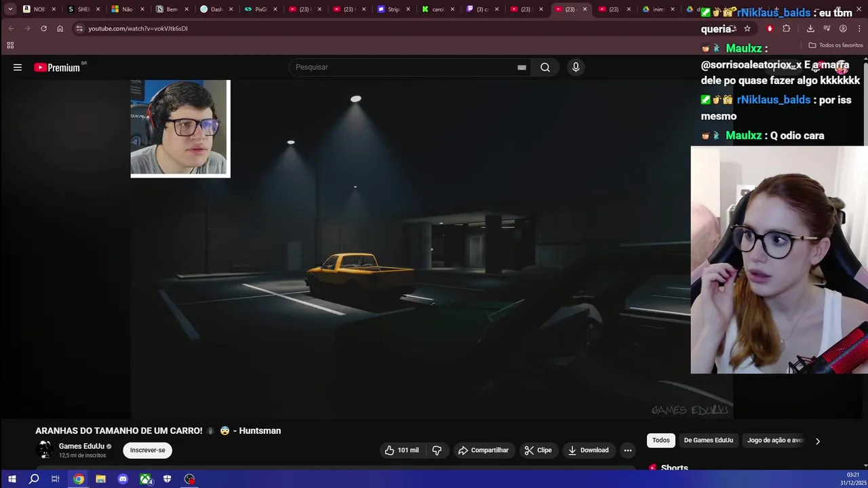Close the Stripe tab
Viewport: 868px width, 488px height.
click(x=408, y=9)
